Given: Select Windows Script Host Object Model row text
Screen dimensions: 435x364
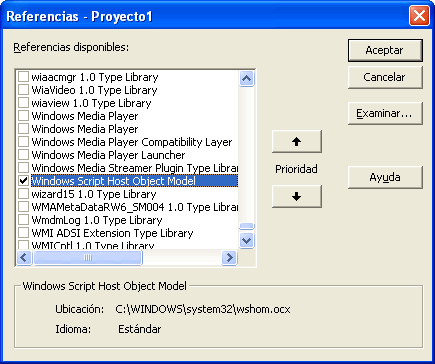Looking at the screenshot, I should tap(113, 181).
